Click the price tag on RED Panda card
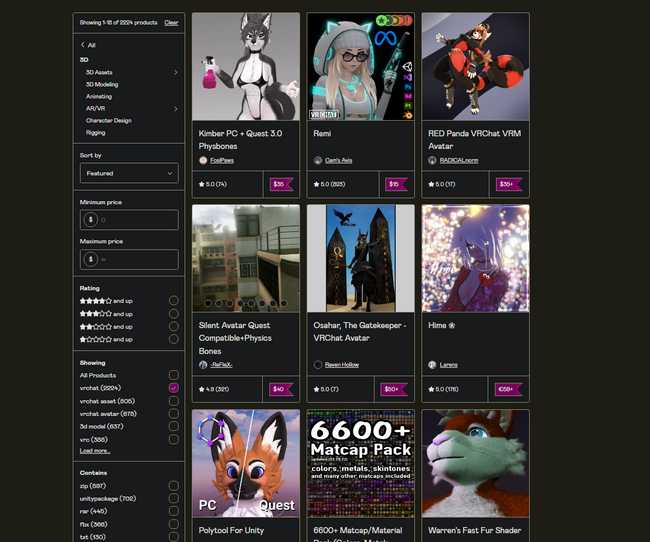 pos(509,184)
